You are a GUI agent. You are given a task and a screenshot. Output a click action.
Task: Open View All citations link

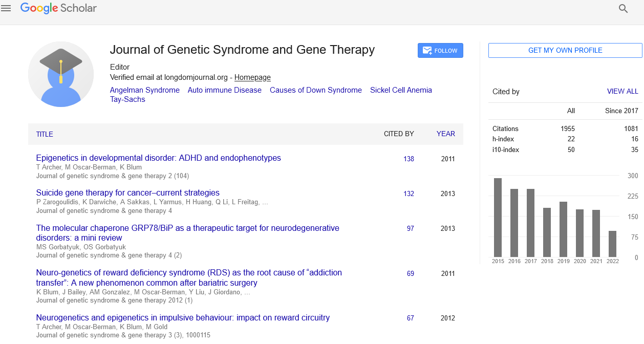point(622,91)
